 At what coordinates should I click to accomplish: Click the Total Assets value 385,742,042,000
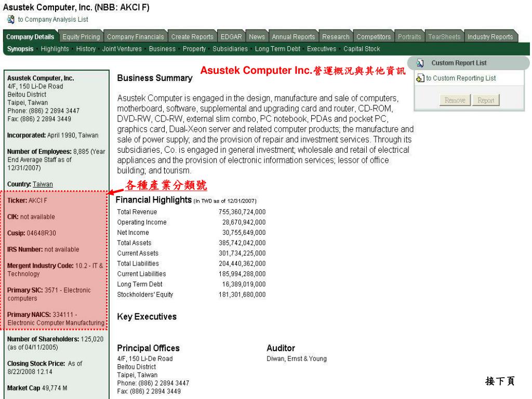click(242, 243)
